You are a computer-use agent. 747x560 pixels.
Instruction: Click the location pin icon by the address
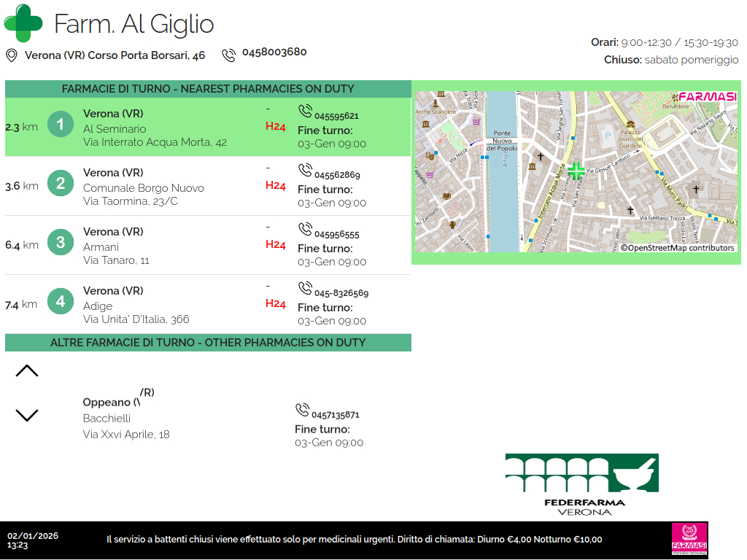point(12,55)
